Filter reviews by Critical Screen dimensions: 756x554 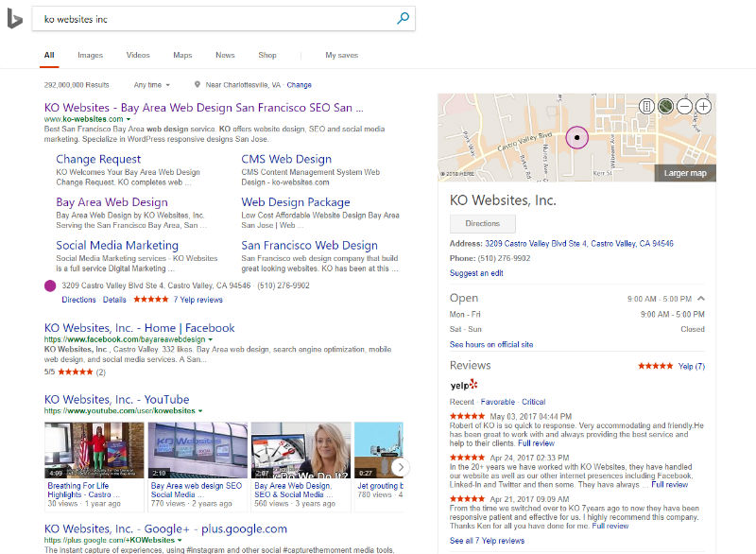coord(533,402)
